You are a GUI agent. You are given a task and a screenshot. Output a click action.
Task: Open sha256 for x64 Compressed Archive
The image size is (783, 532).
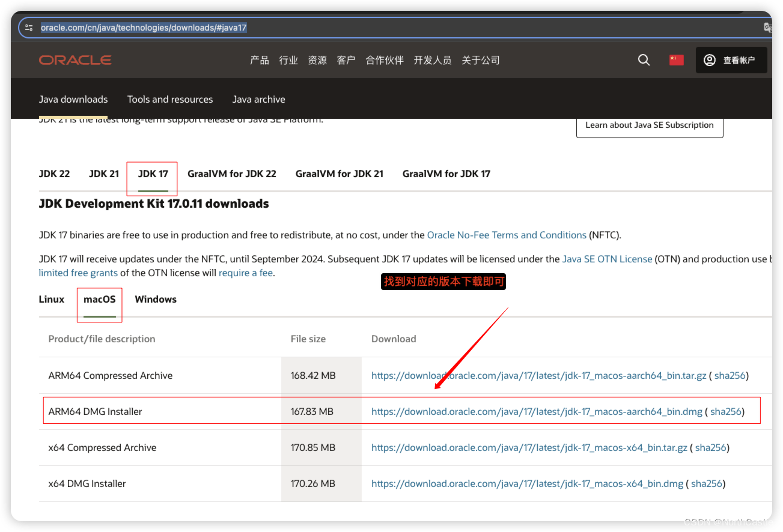coord(711,447)
